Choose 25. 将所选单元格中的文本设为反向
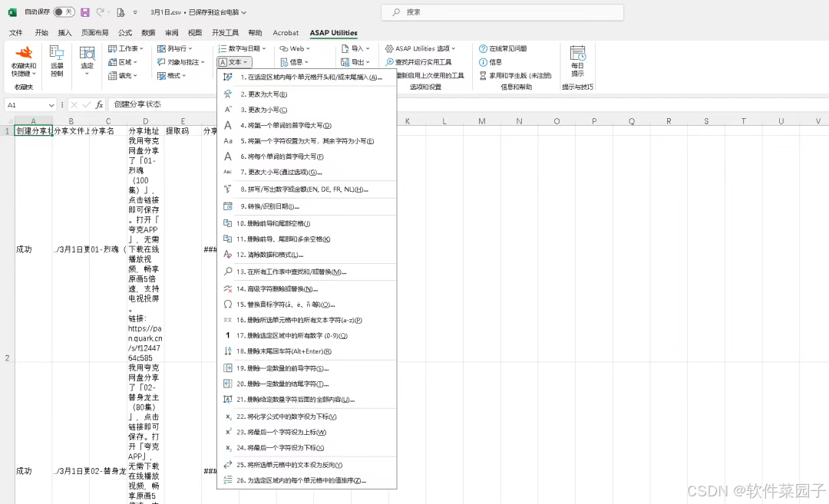The image size is (829, 504). coord(306,465)
